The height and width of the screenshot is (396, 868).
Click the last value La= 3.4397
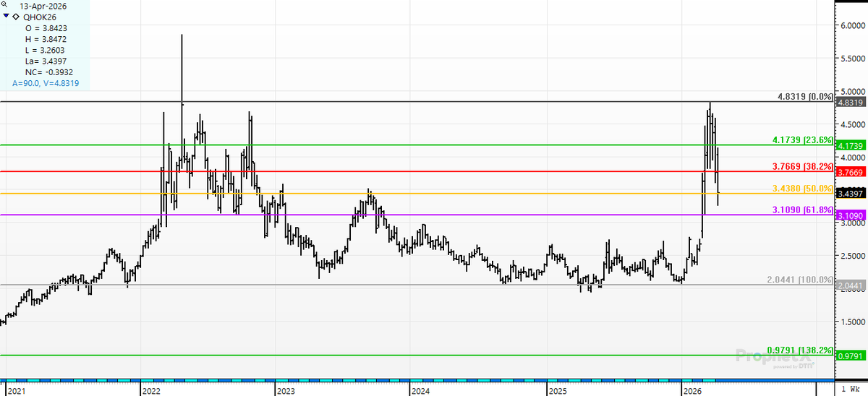coord(46,62)
